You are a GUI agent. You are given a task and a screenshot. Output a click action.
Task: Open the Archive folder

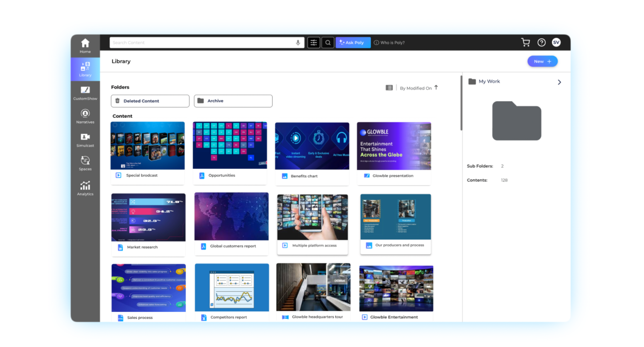point(233,101)
